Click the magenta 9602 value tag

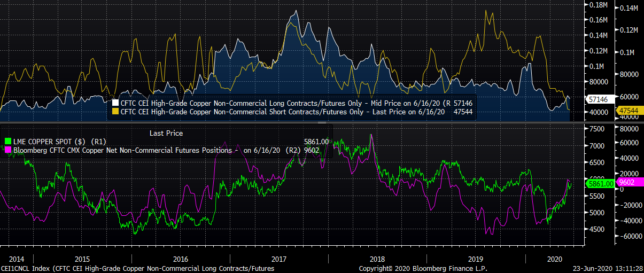tap(629, 182)
